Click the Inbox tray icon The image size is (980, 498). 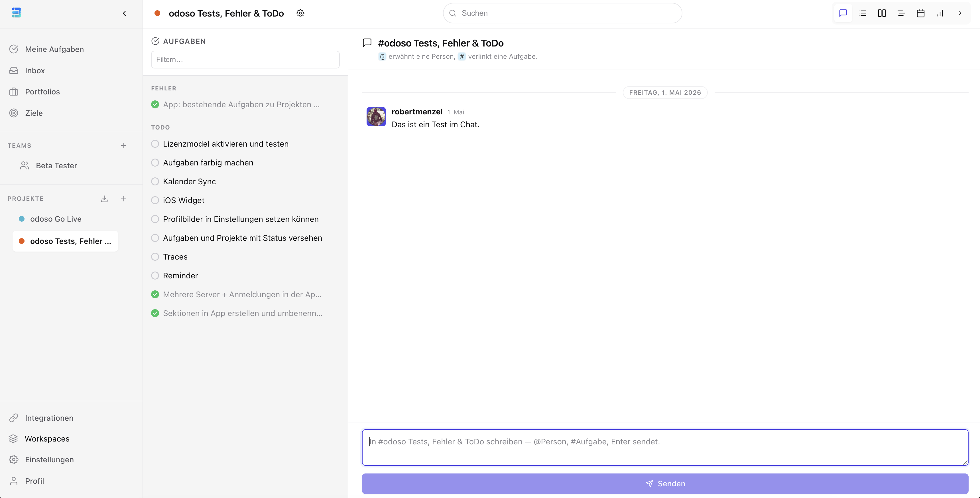point(14,70)
